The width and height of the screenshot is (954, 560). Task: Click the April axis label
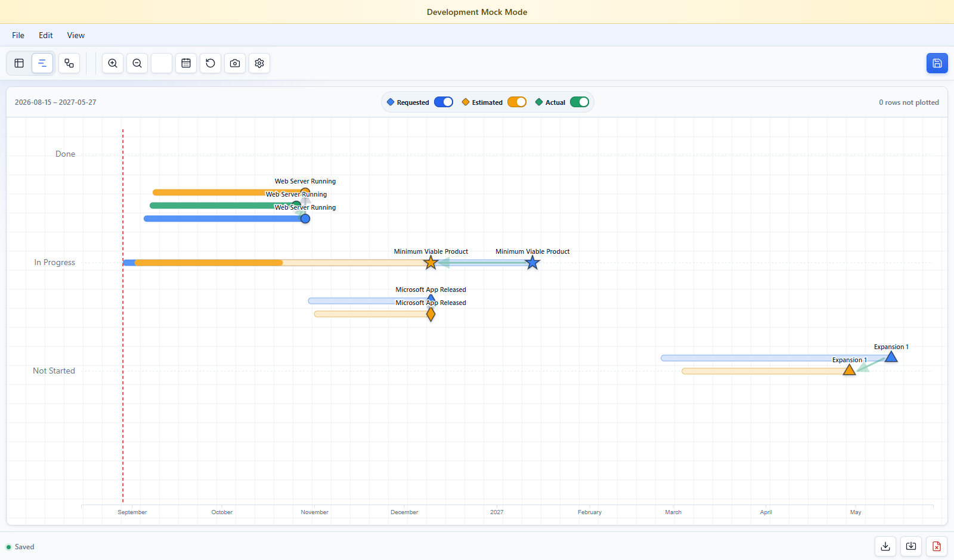point(766,512)
